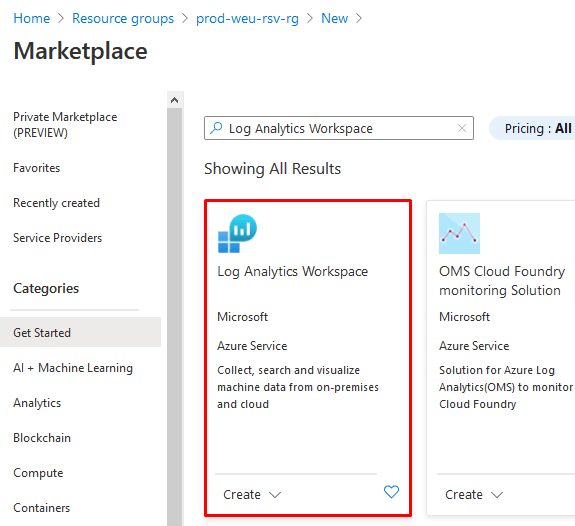
Task: Open Private Marketplace (PREVIEW)
Action: 65,125
